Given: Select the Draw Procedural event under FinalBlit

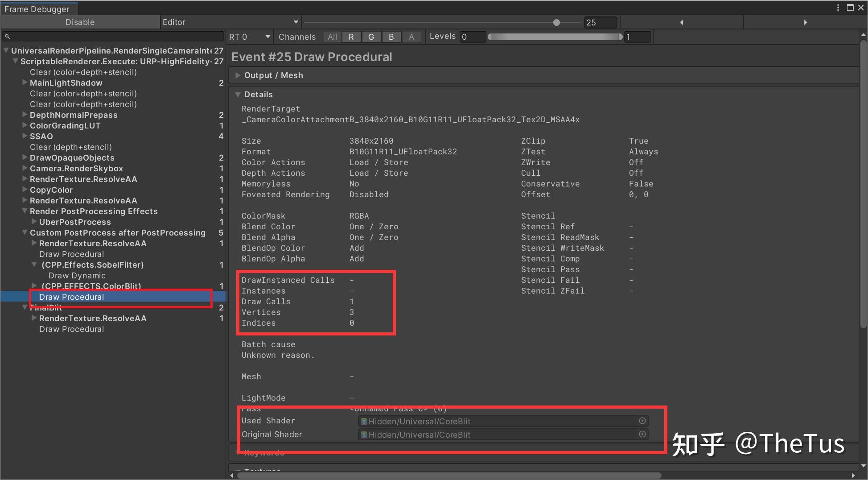Looking at the screenshot, I should click(x=71, y=329).
